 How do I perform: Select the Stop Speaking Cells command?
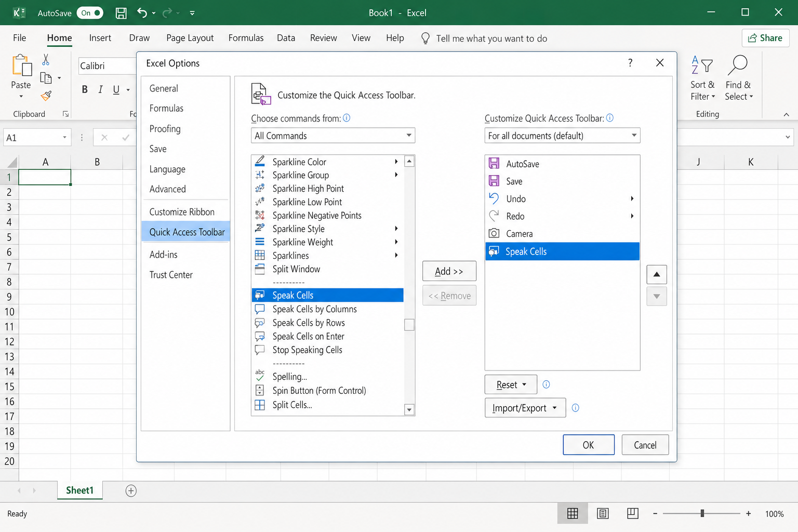[x=327, y=350]
